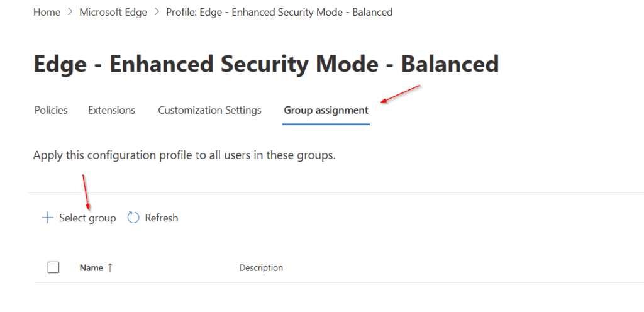Click the circular Refresh arrow icon

tap(133, 218)
